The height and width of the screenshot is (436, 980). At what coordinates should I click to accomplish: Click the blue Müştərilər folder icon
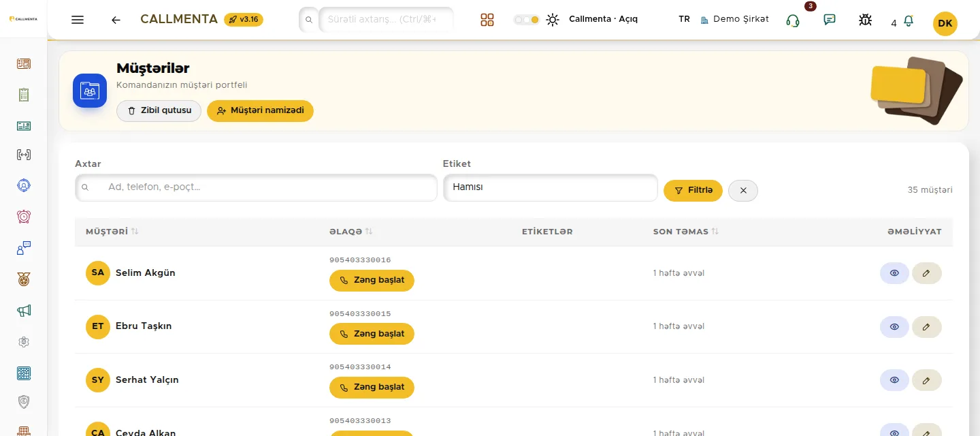[x=90, y=91]
